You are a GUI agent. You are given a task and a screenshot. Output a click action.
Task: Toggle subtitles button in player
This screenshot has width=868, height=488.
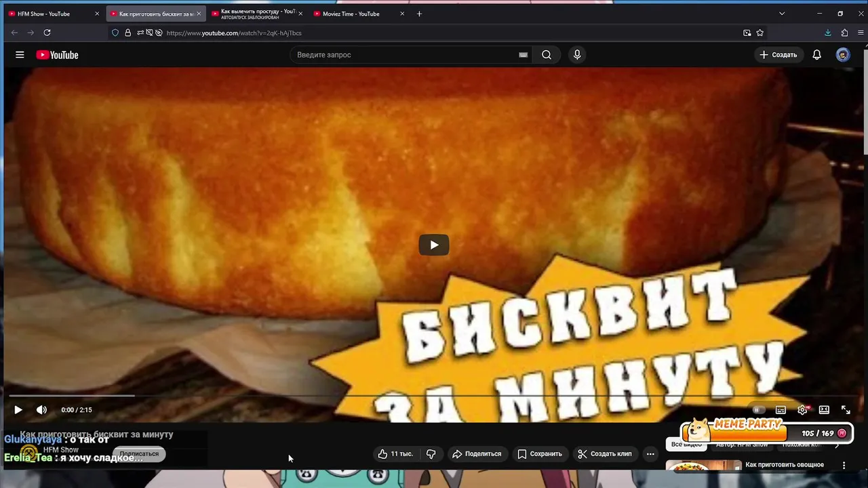pos(781,409)
